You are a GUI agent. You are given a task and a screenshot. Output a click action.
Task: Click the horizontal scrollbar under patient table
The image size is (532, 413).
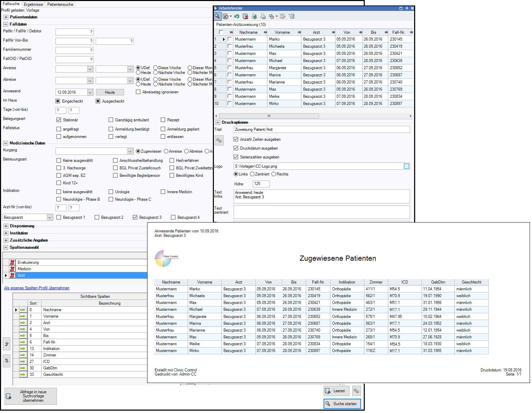tap(269, 116)
